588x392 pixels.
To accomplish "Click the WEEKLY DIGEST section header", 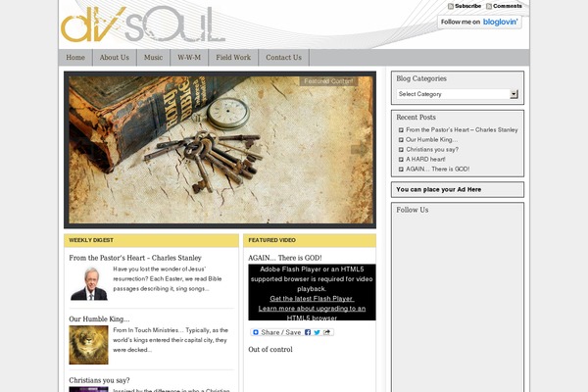I will [x=151, y=240].
